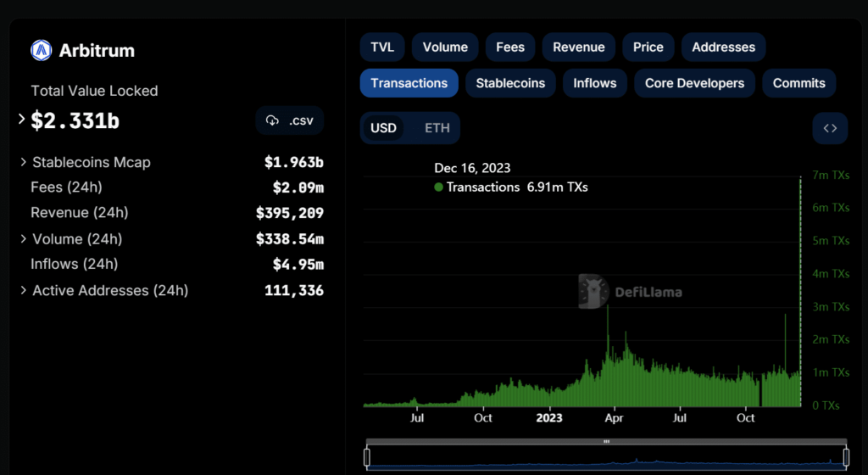Expand the Total Value Locked breakdown
The image size is (868, 475).
[22, 120]
